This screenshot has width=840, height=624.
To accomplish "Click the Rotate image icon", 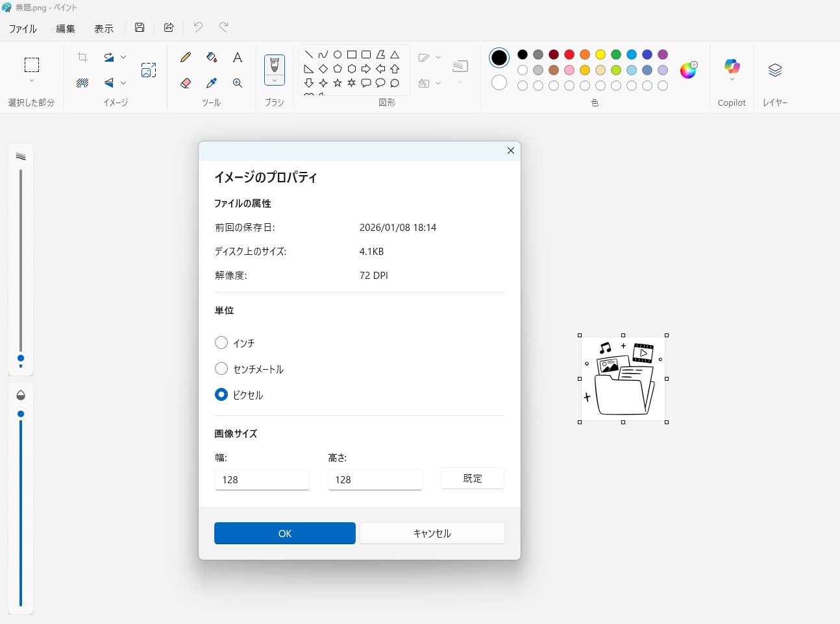I will pyautogui.click(x=109, y=57).
